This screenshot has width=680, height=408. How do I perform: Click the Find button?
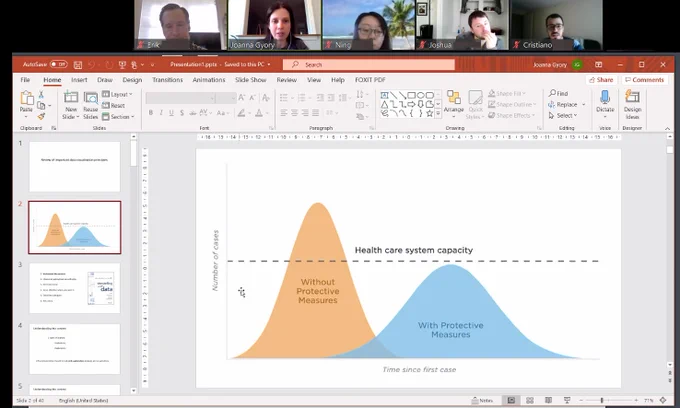(558, 93)
